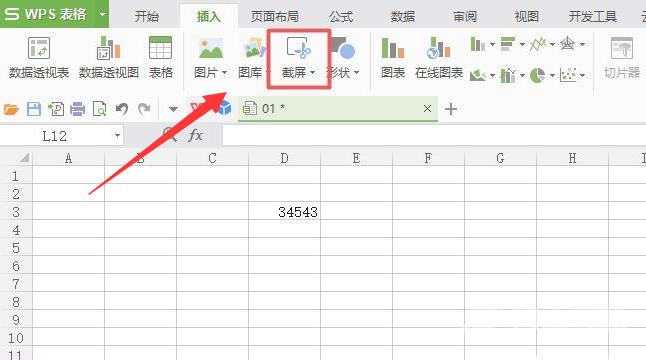Select column H header
Image resolution: width=646 pixels, height=360 pixels.
point(572,158)
